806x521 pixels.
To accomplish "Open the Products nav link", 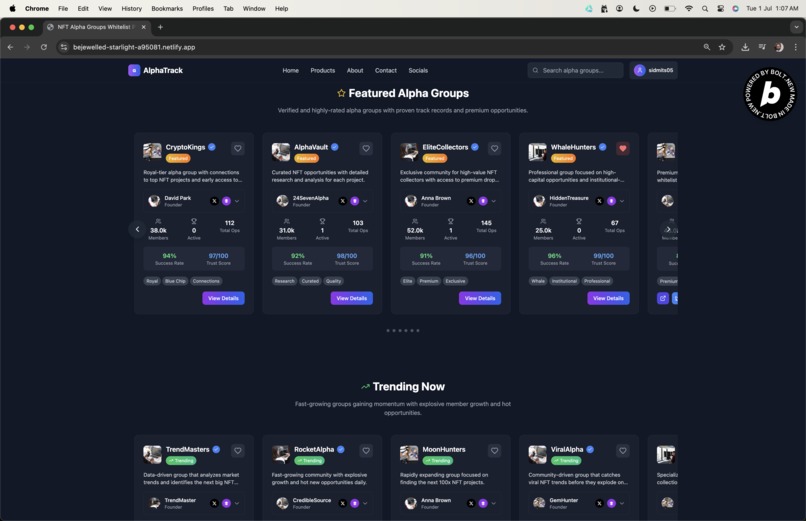I will point(323,70).
